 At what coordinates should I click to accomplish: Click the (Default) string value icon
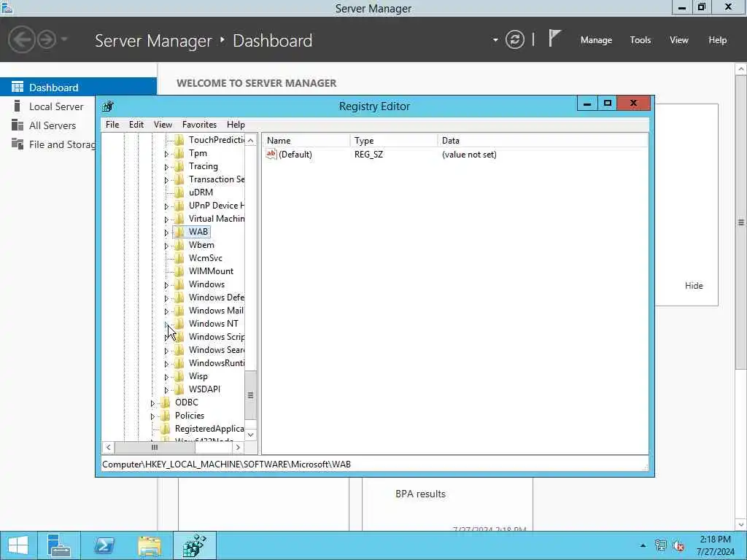[271, 154]
